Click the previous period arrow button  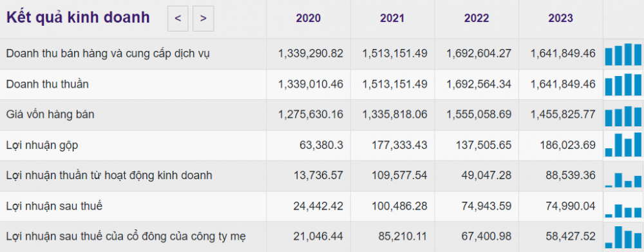coord(178,19)
